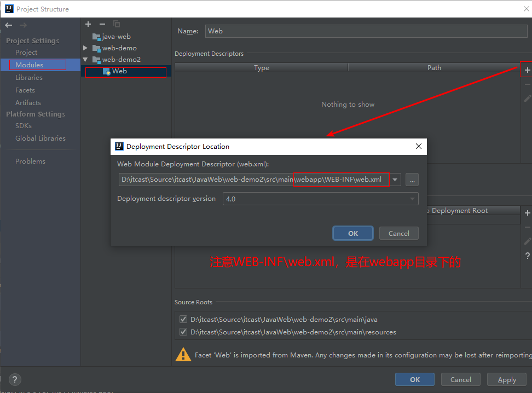Open help with bottom-left question icon
Image resolution: width=532 pixels, height=393 pixels.
pyautogui.click(x=15, y=379)
